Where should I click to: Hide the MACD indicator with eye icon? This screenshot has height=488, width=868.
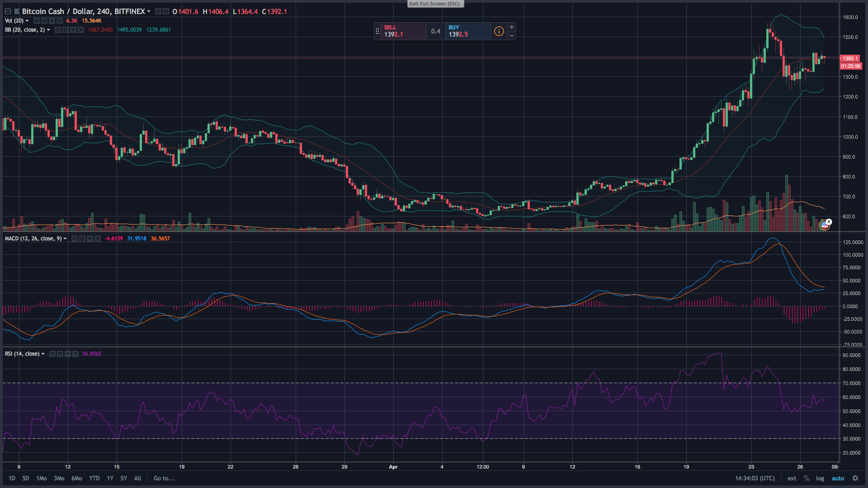click(x=75, y=239)
